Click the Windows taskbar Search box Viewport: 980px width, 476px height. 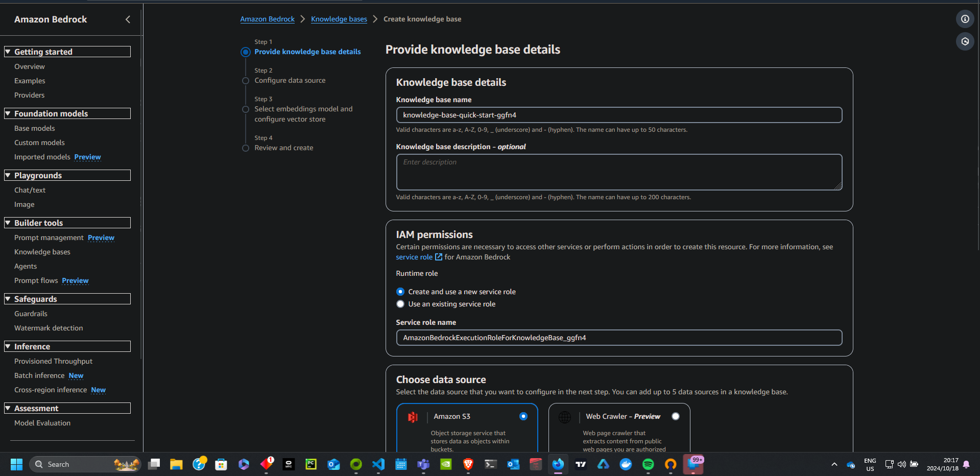click(85, 464)
